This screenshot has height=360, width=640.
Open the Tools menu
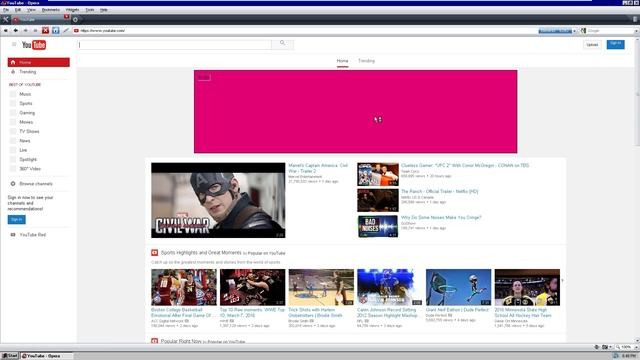[x=90, y=10]
